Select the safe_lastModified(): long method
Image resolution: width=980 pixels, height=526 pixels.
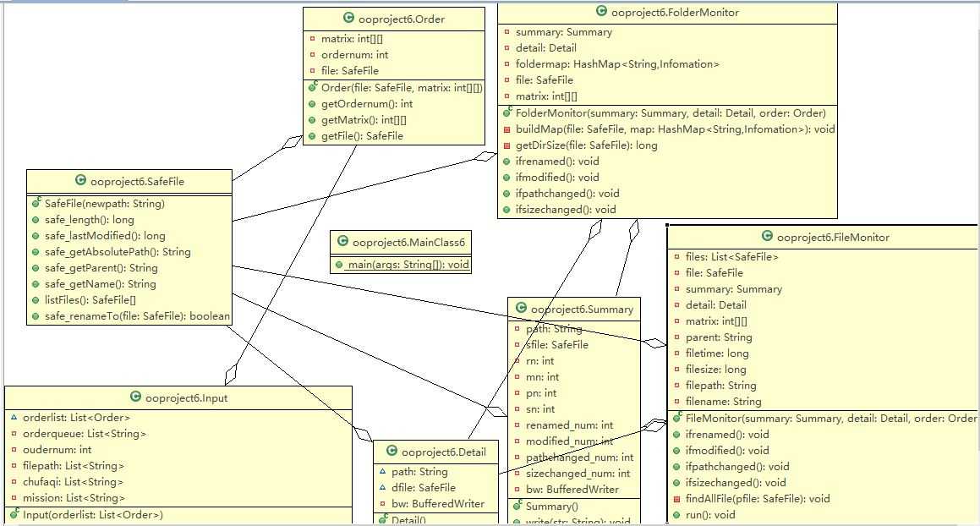pos(105,236)
